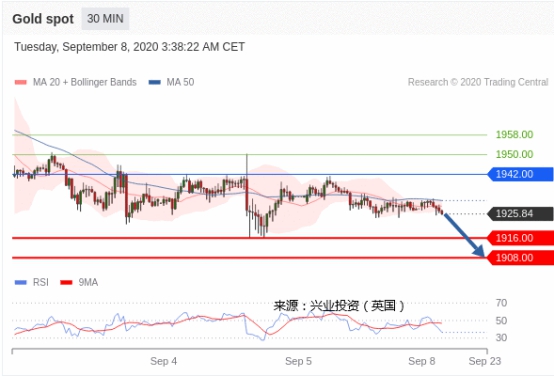Viewport: 554px width, 377px height.
Task: Click the blue 1942.00 pivot price tag
Action: (520, 174)
